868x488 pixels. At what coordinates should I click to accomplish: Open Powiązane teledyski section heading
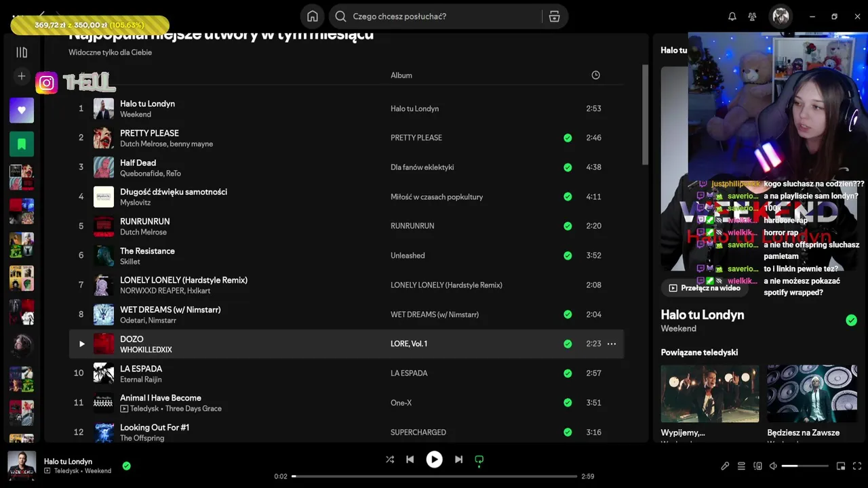[x=699, y=352]
